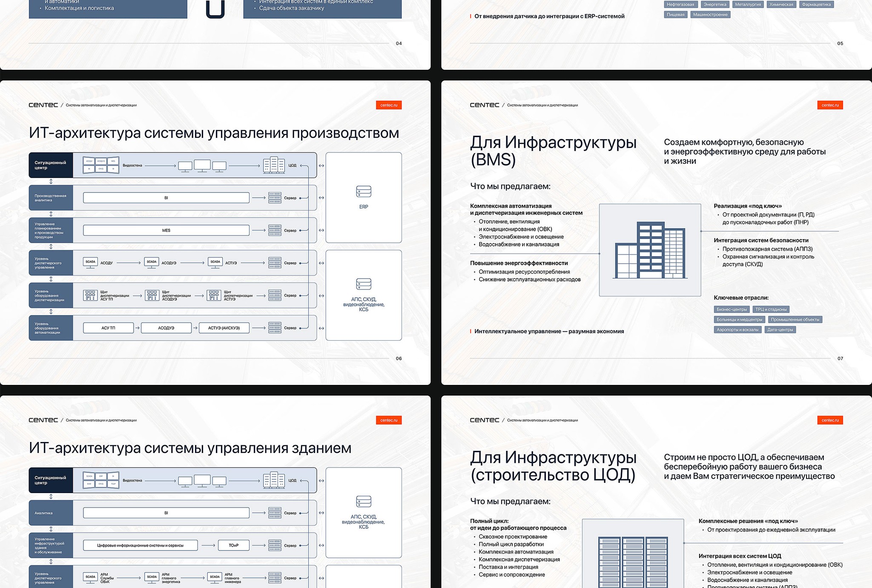Click the centec.ru button on the BMS slide
This screenshot has height=588, width=872.
coord(830,105)
